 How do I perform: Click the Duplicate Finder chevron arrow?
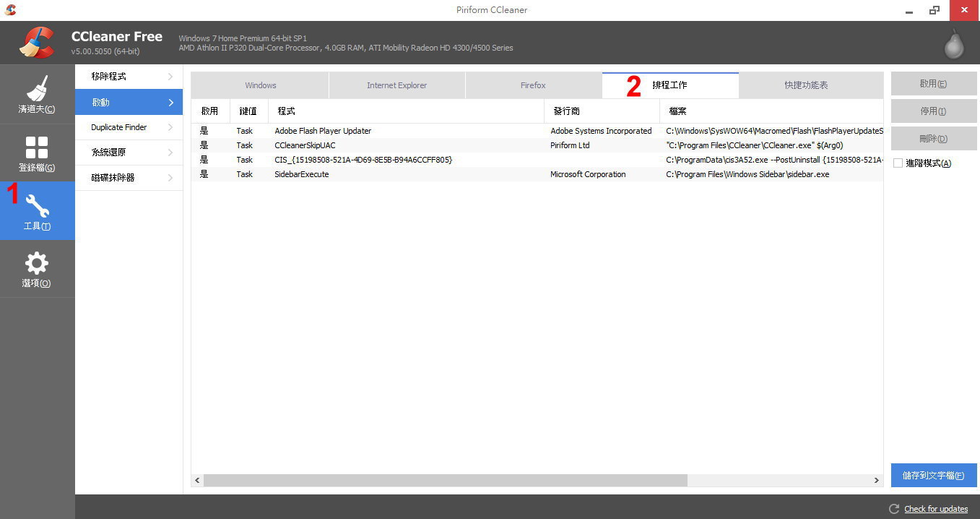coord(170,127)
